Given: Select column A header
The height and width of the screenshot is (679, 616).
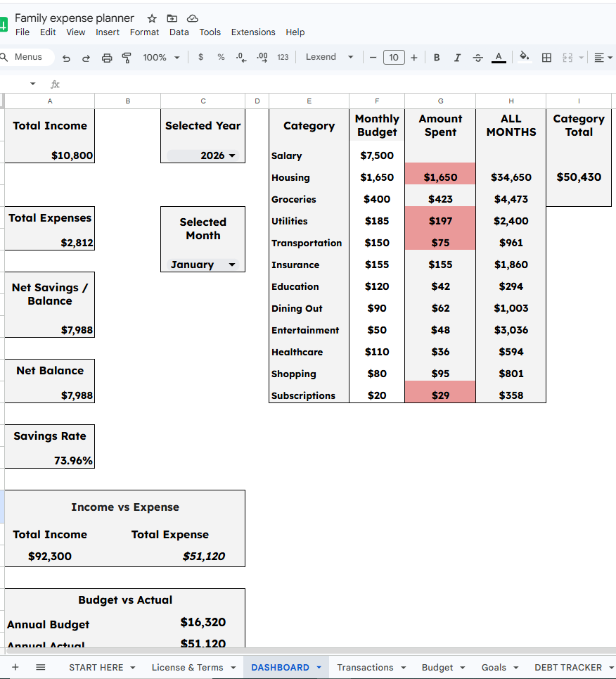Looking at the screenshot, I should pyautogui.click(x=50, y=101).
